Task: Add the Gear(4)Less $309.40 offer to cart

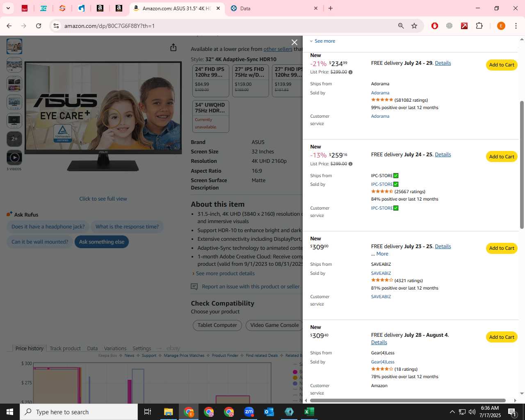Action: point(502,337)
